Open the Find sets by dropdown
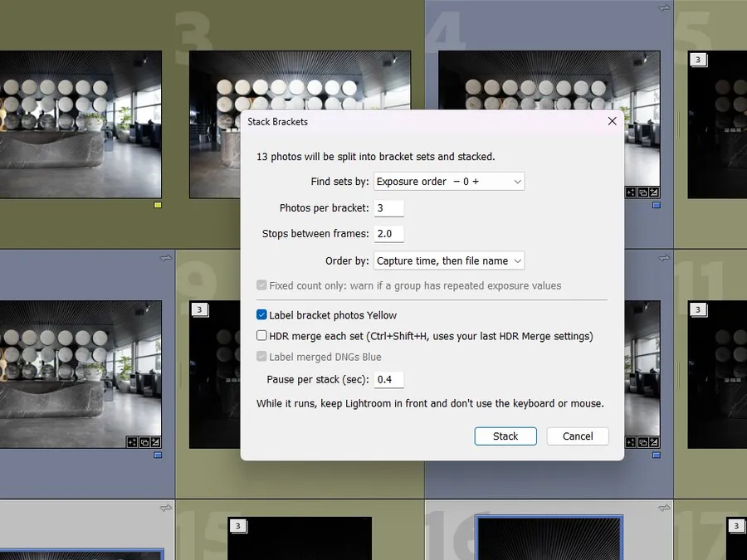The image size is (747, 560). click(x=449, y=182)
